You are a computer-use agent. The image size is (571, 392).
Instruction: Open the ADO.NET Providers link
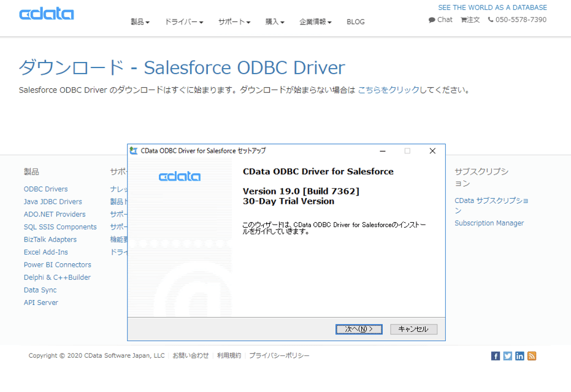55,214
